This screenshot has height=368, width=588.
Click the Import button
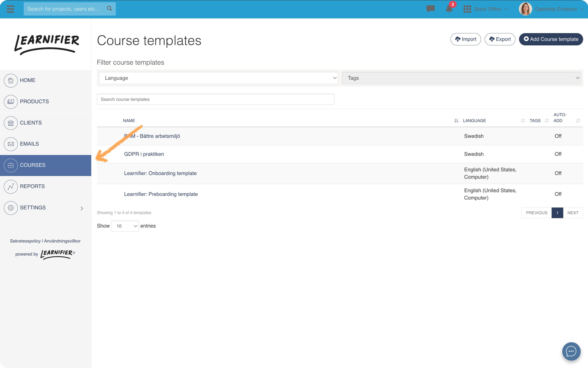point(465,39)
